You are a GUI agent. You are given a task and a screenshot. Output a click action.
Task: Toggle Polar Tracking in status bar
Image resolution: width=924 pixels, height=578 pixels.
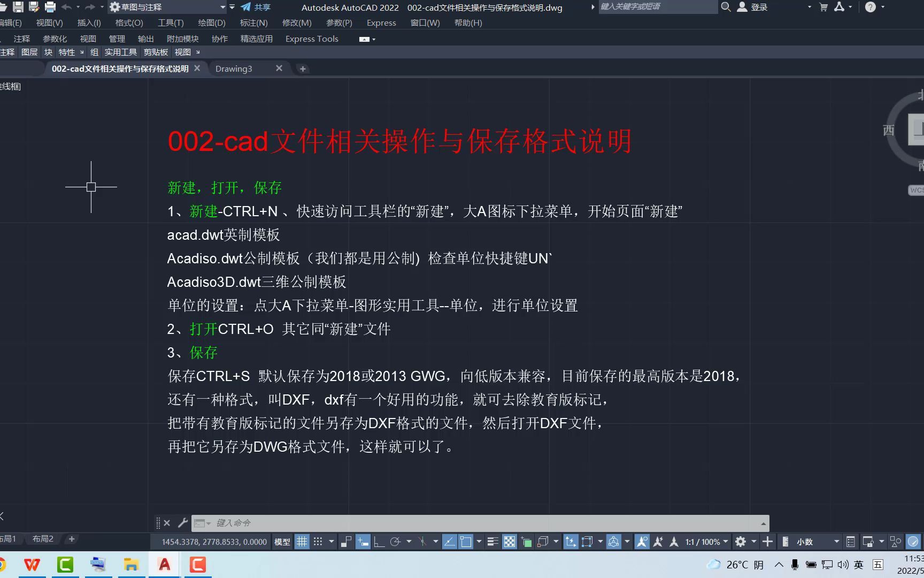(x=396, y=542)
